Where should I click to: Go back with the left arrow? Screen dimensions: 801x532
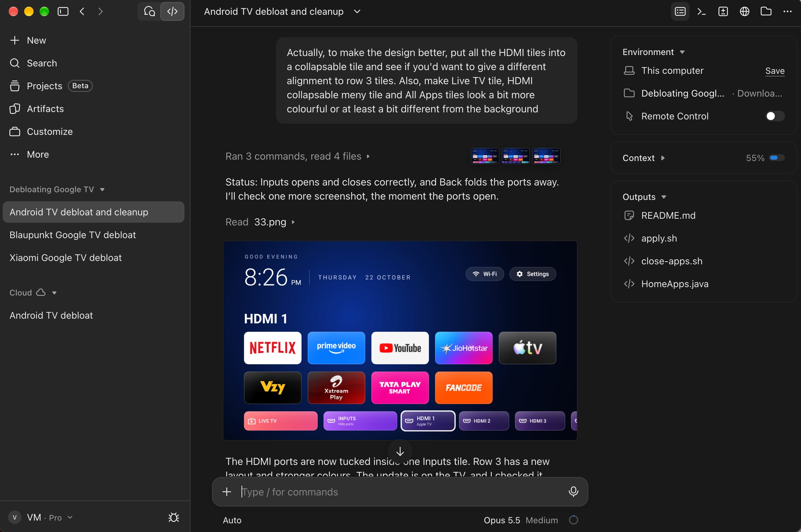pyautogui.click(x=82, y=11)
